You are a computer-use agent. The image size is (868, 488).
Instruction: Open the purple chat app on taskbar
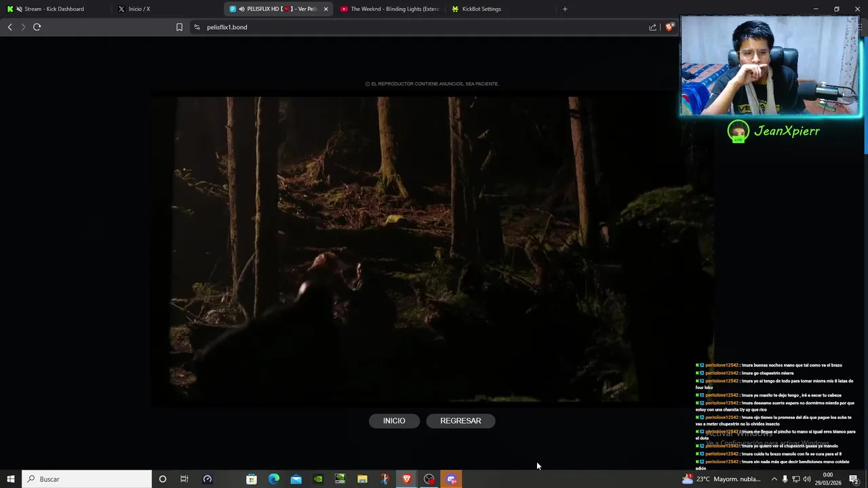pos(452,479)
